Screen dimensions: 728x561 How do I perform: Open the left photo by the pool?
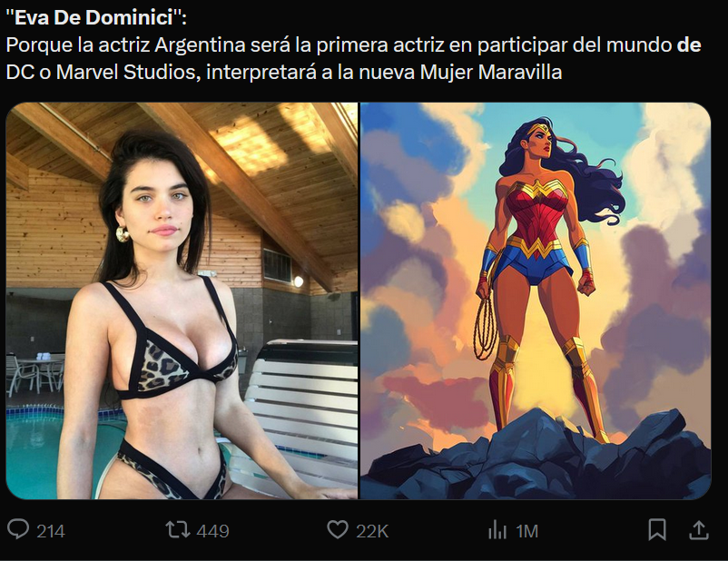[182, 301]
